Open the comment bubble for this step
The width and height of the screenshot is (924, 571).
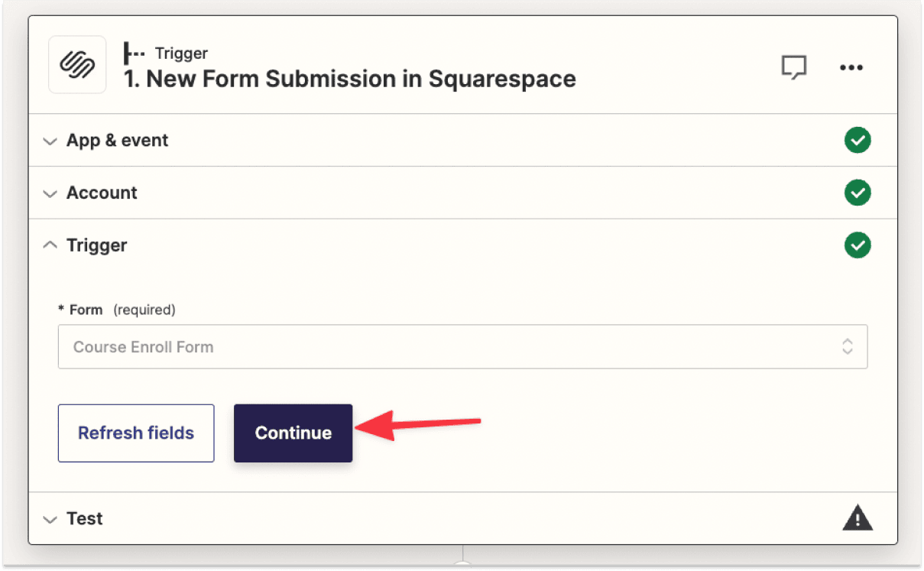(x=794, y=67)
